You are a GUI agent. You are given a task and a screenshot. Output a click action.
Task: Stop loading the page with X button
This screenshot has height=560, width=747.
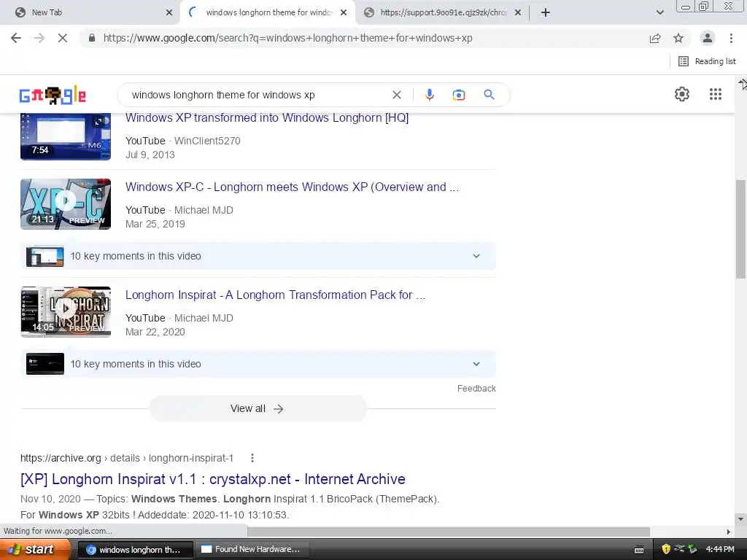point(63,38)
